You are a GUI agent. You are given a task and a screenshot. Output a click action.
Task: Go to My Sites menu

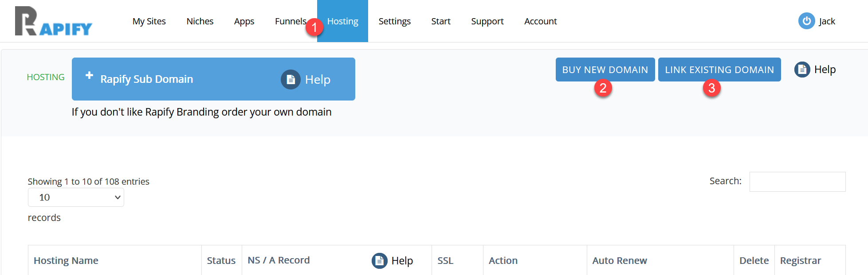[x=149, y=21]
